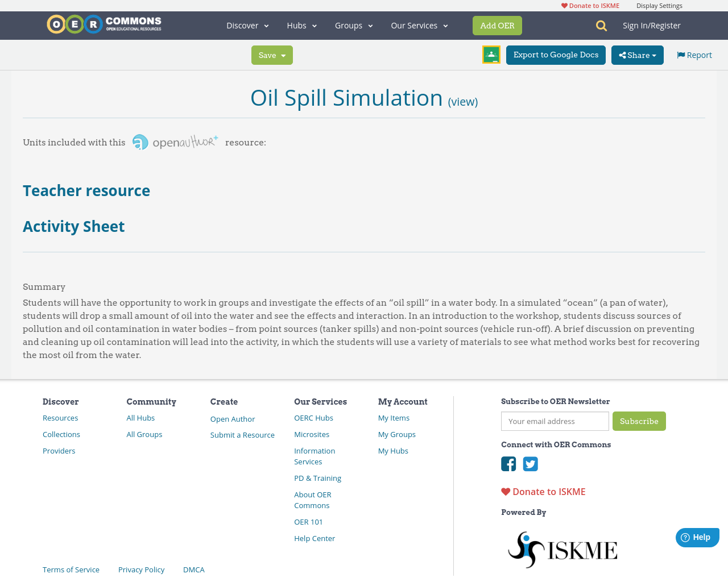Viewport: 728px width, 582px height.
Task: Click the email address input field
Action: pyautogui.click(x=555, y=422)
